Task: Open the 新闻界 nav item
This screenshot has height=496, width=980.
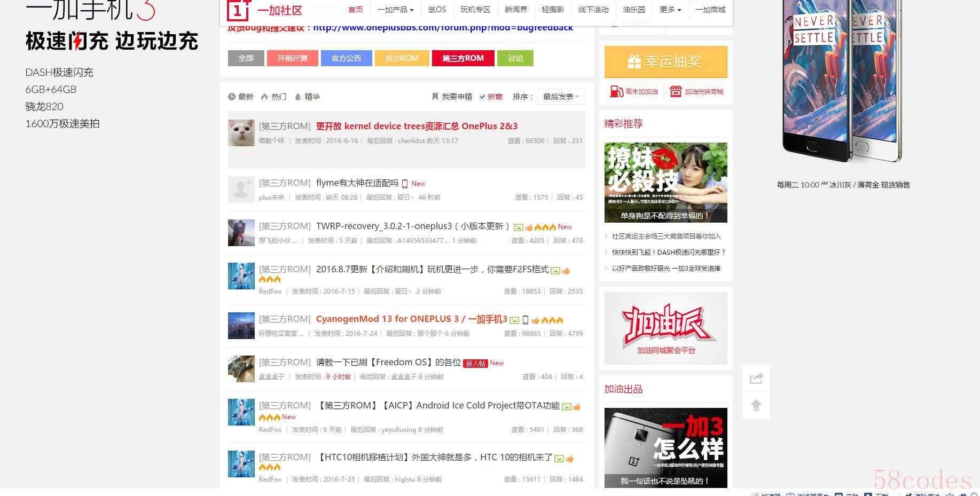Action: click(x=516, y=10)
